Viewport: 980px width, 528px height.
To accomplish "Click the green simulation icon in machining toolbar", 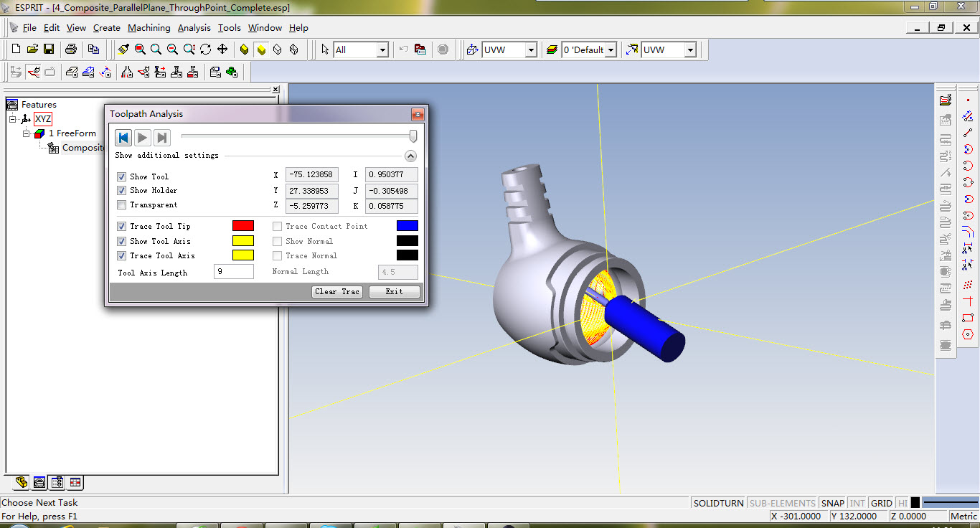I will [x=231, y=72].
